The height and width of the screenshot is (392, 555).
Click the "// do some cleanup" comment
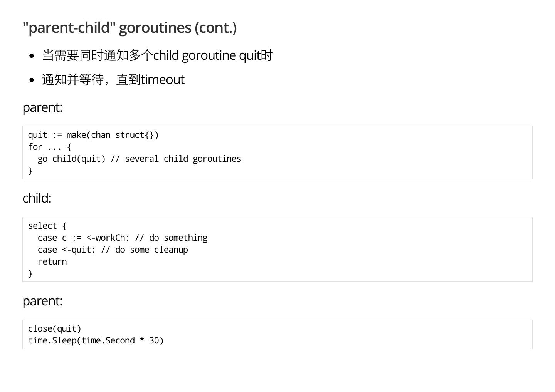145,250
